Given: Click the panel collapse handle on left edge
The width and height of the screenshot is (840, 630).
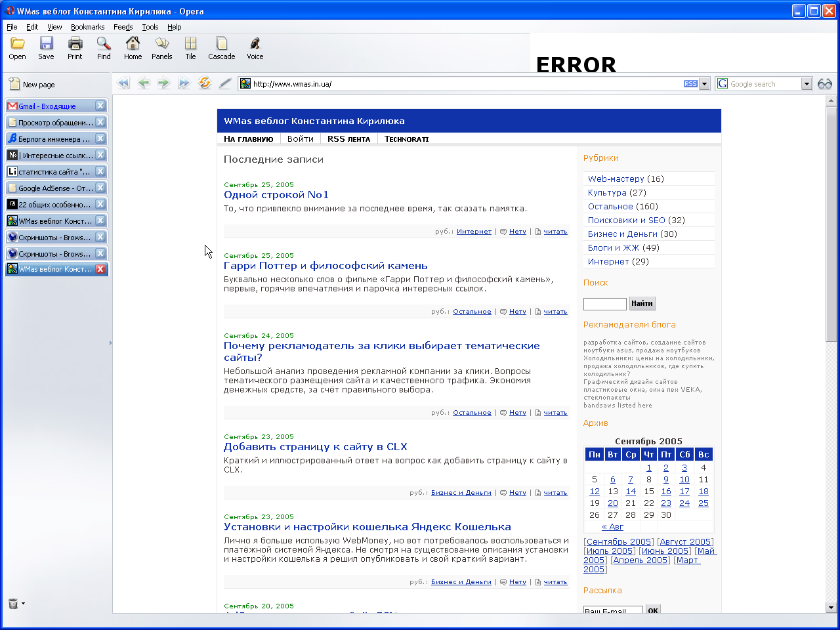Looking at the screenshot, I should point(110,343).
